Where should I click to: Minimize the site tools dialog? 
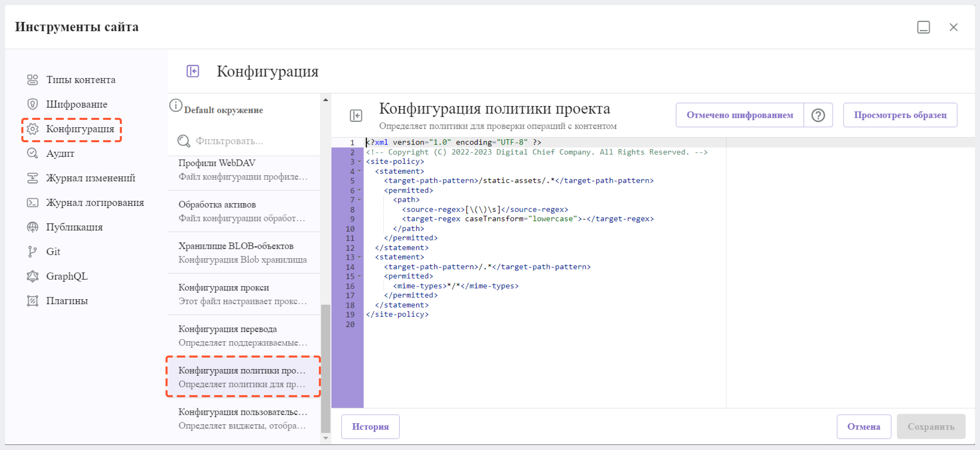tap(923, 27)
